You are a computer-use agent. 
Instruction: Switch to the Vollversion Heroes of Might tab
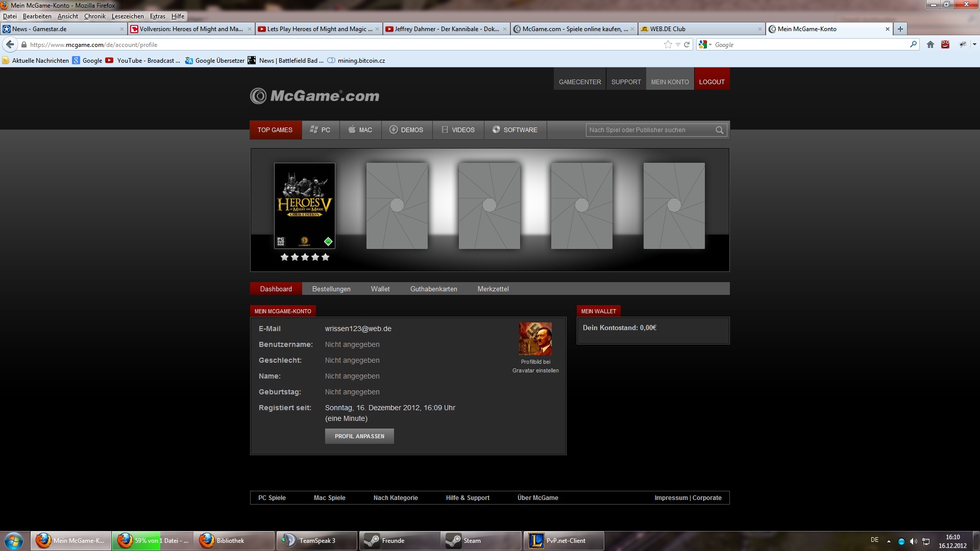[191, 29]
